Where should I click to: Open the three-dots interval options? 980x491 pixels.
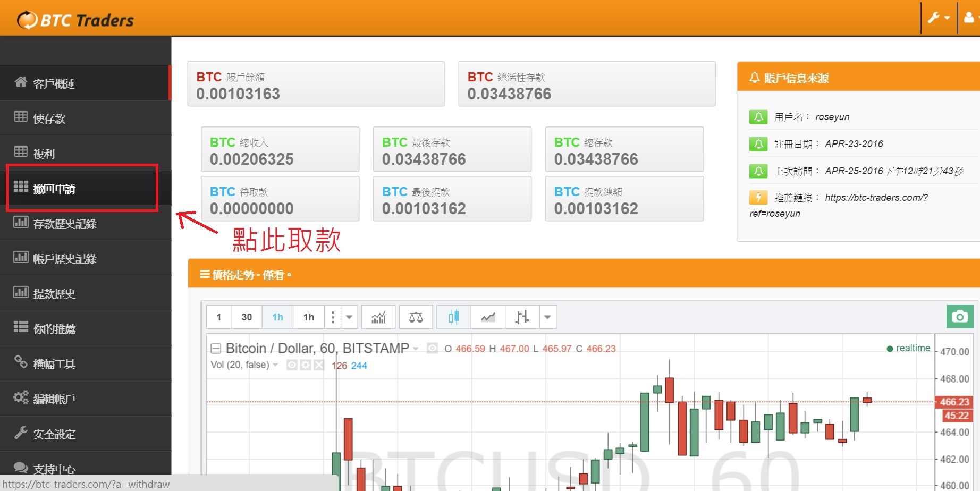click(x=333, y=317)
